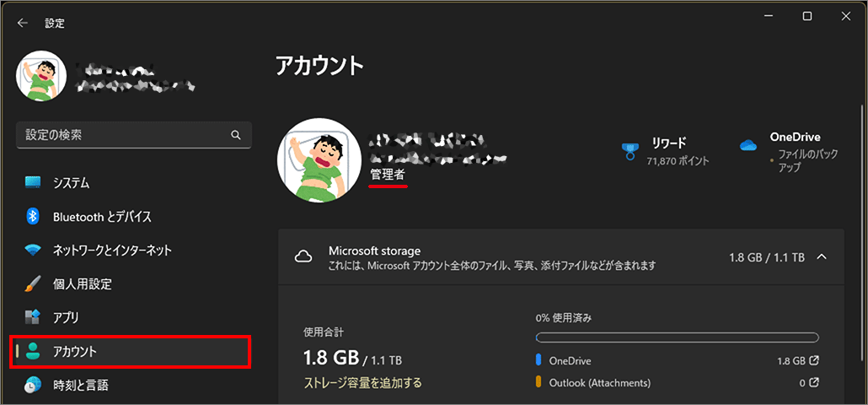Screen dimensions: 868x405
Task: Click the Bluetooth icon in sidebar
Action: tap(33, 217)
